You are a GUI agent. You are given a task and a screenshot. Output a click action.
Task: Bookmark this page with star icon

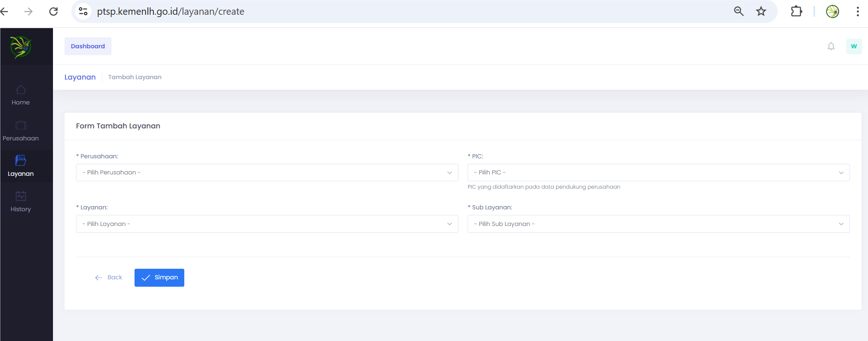tap(761, 12)
